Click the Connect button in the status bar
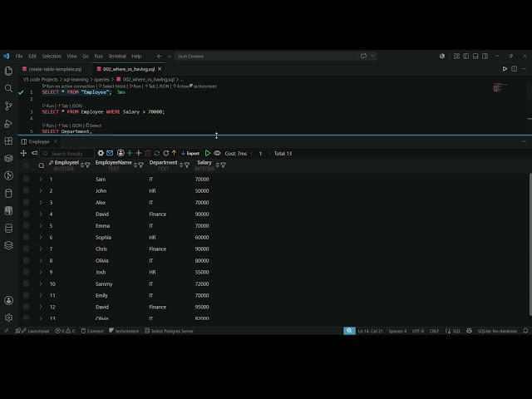 [x=92, y=331]
